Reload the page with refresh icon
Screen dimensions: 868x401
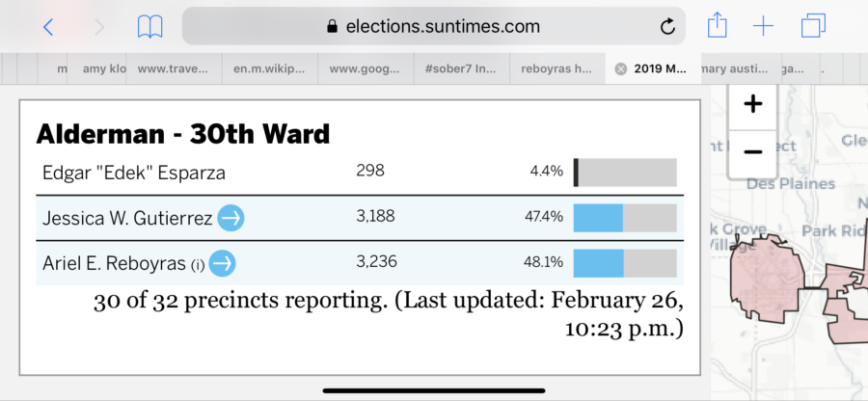[666, 26]
